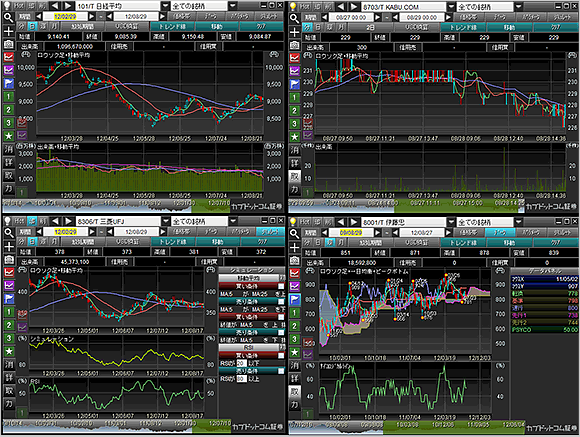Expand 移動平均 section in simulation panel
Screen dimensions: 580x437
[283, 278]
